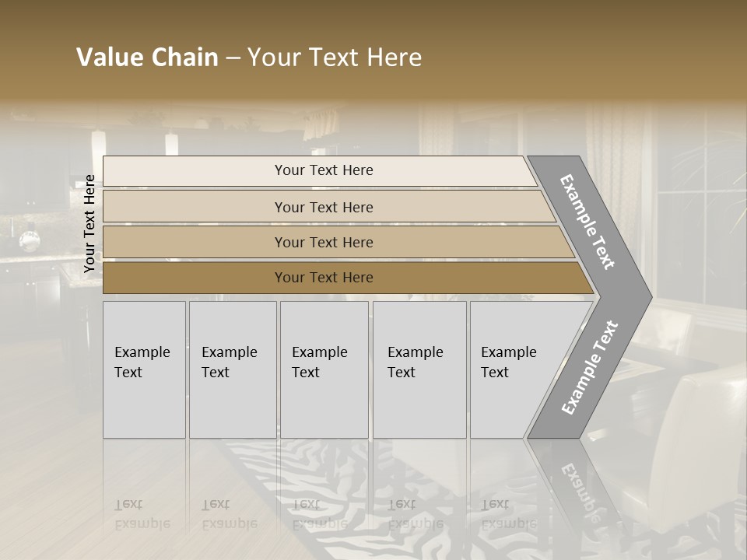Select the darkest brown "Your Text Here" bar
747x560 pixels.
pyautogui.click(x=324, y=278)
